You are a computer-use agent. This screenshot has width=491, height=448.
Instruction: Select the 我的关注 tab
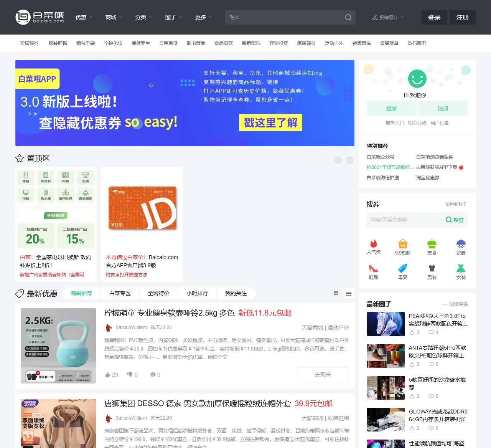point(236,293)
